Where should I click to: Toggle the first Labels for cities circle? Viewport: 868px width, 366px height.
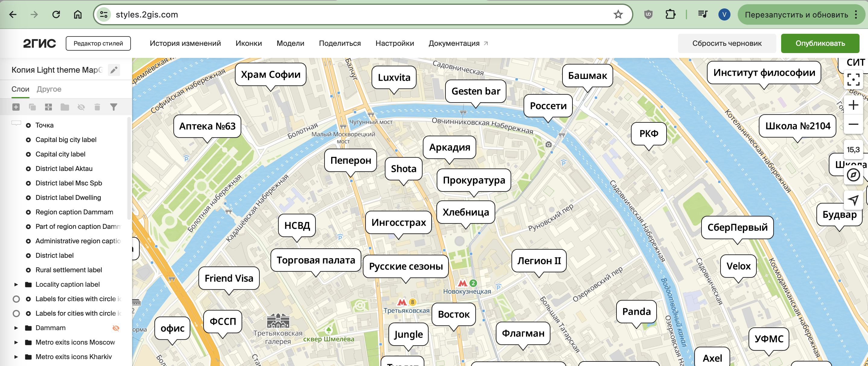click(x=16, y=299)
